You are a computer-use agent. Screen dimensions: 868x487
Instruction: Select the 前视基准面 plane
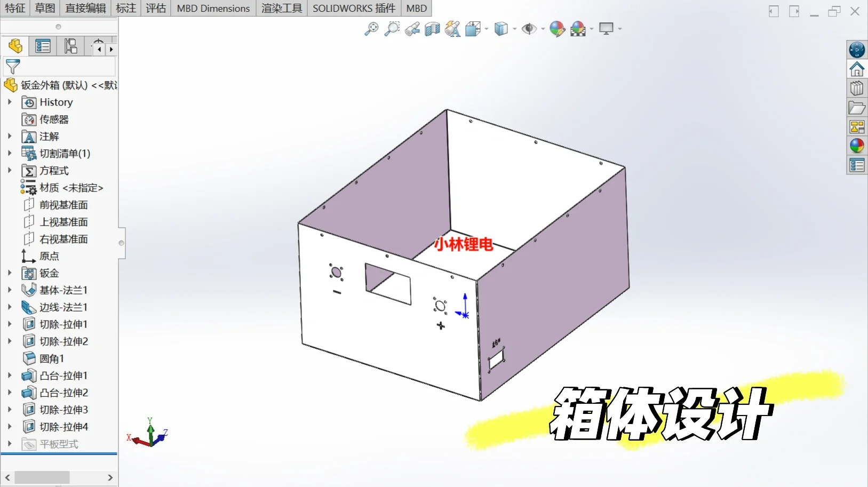pyautogui.click(x=55, y=205)
